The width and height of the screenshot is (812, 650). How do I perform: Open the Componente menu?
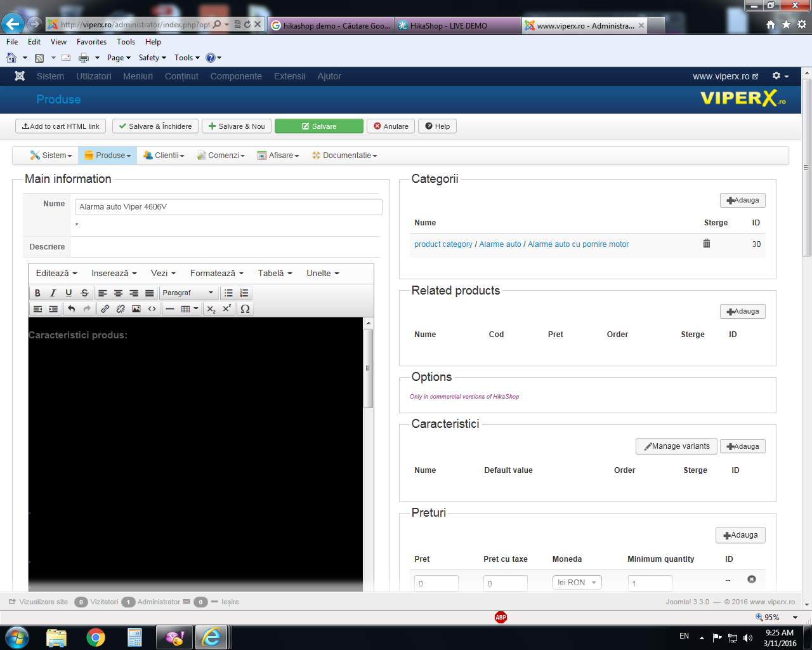coord(236,76)
